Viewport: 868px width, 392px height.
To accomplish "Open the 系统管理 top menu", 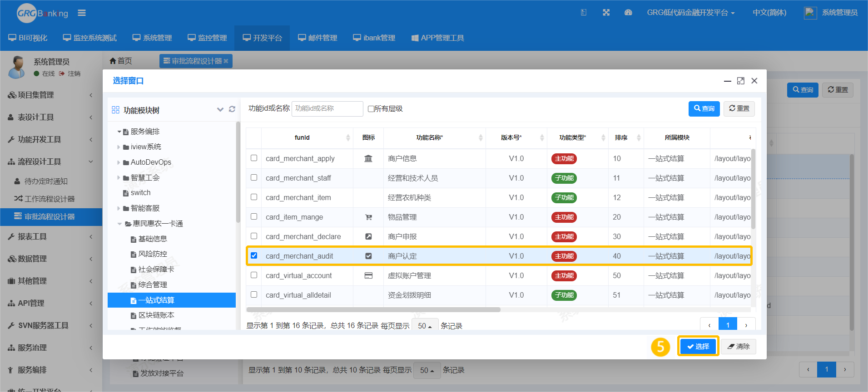I will (x=152, y=38).
